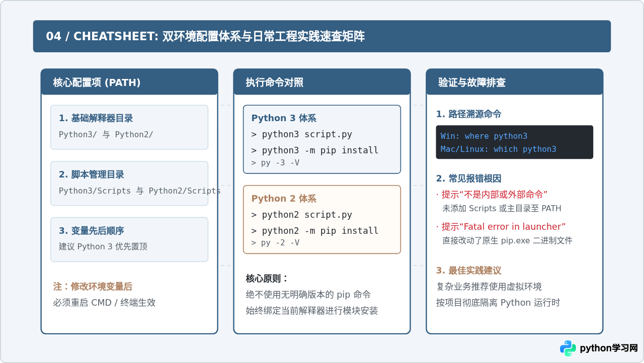Click the Python logo icon

click(568, 348)
